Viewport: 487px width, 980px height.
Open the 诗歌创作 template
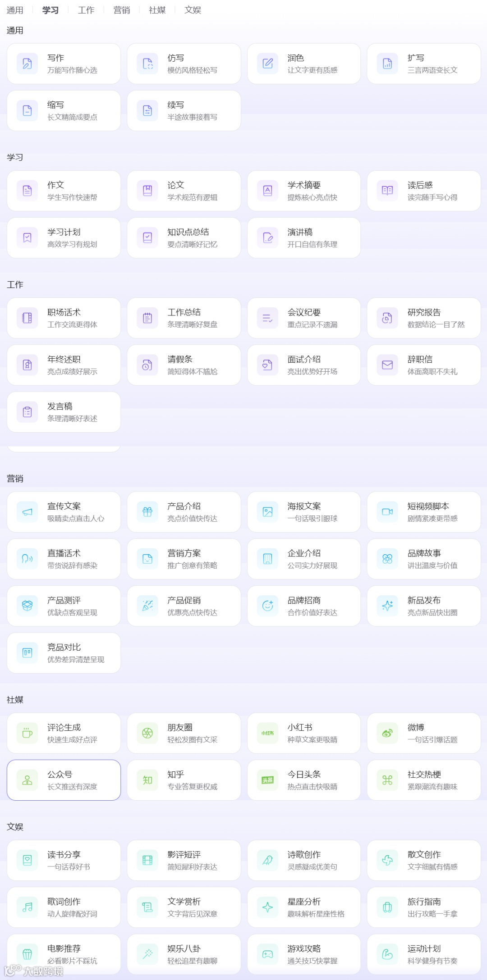coord(304,860)
